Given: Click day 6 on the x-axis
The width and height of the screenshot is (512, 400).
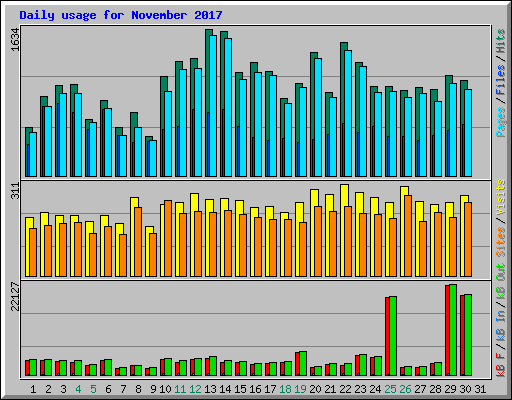Looking at the screenshot, I should 108,389.
